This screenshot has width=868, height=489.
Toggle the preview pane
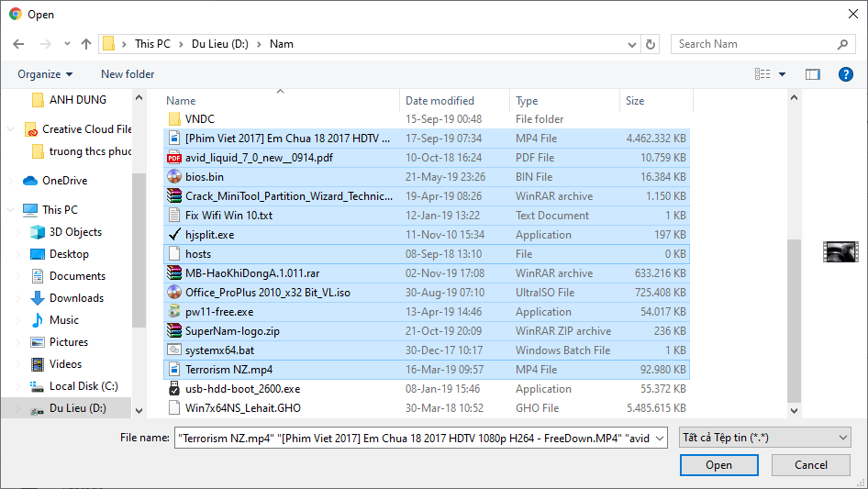[x=812, y=74]
